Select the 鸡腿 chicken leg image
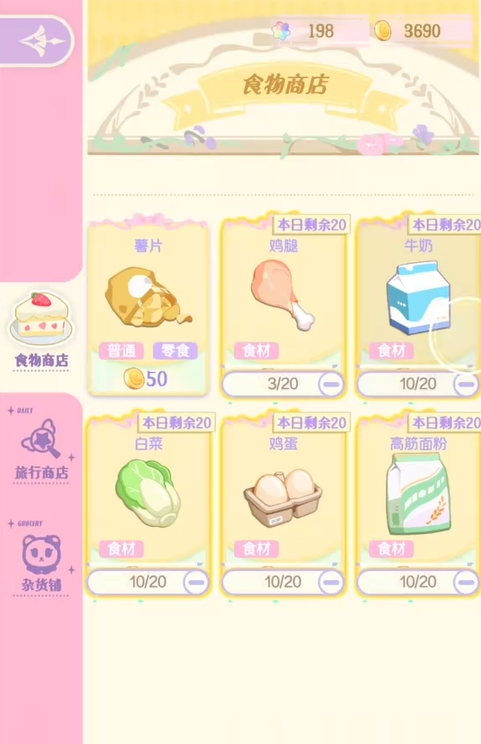Screen dimensions: 481x744 (283, 294)
